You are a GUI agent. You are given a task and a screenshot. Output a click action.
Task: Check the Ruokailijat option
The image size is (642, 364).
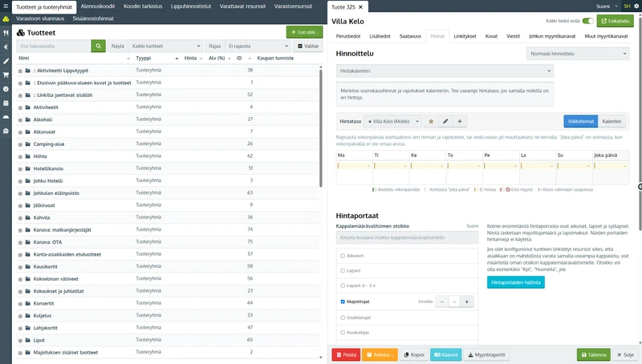point(343,333)
